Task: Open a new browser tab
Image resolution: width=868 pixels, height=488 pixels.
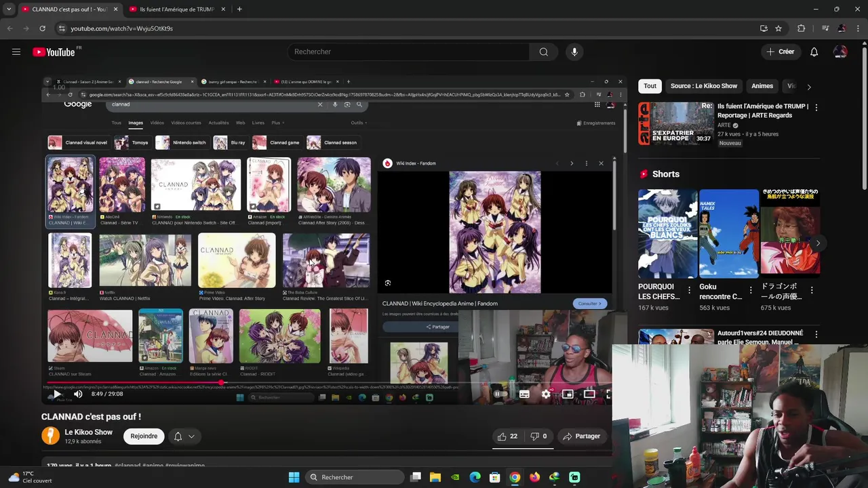Action: click(x=239, y=9)
